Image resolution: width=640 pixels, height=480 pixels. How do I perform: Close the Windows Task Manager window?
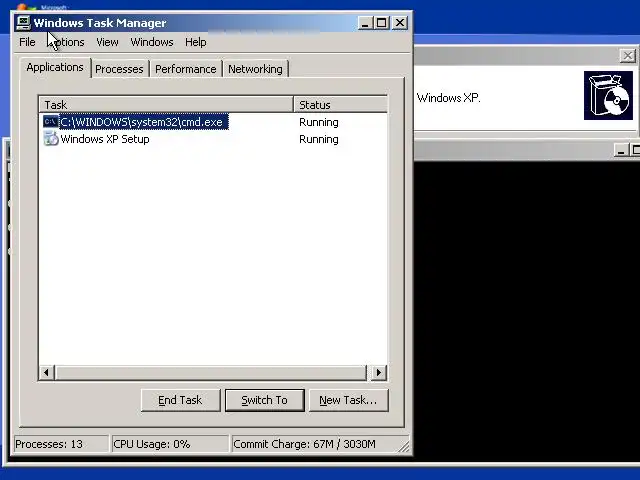[x=400, y=23]
